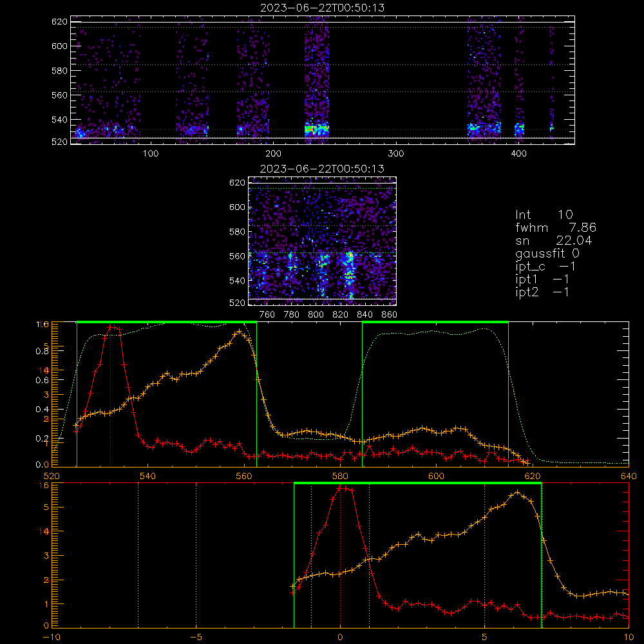Select the 'Int 10' readout line
This screenshot has width=644, height=644.
coord(544,215)
